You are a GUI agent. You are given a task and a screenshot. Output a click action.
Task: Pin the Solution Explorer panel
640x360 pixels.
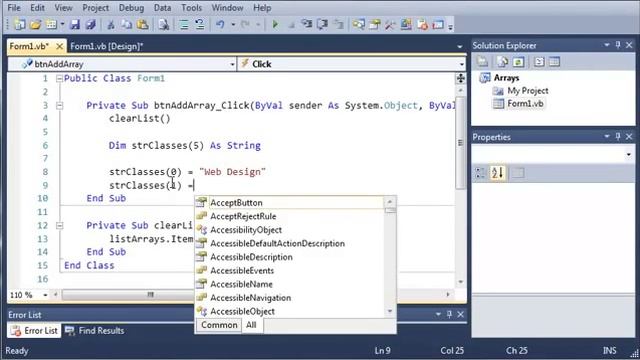(x=618, y=45)
